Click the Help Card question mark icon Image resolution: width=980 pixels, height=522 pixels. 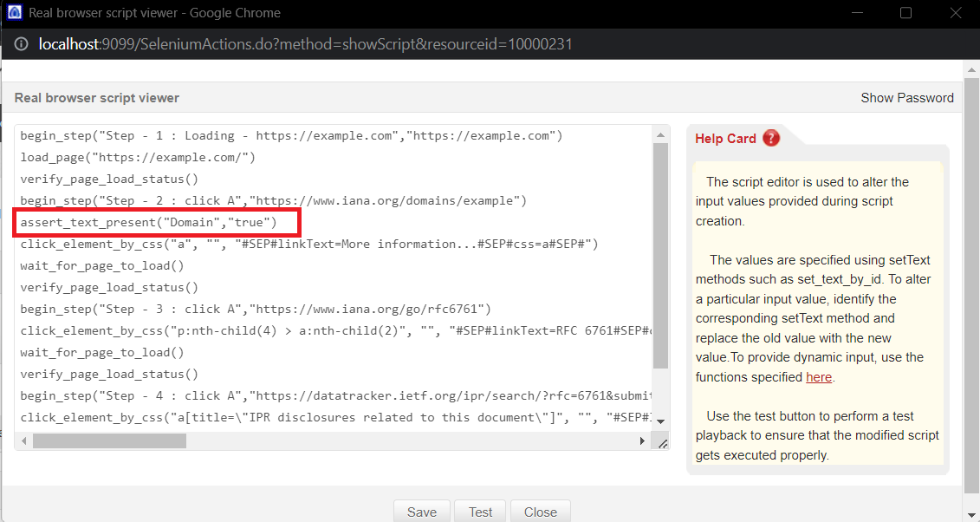coord(771,138)
